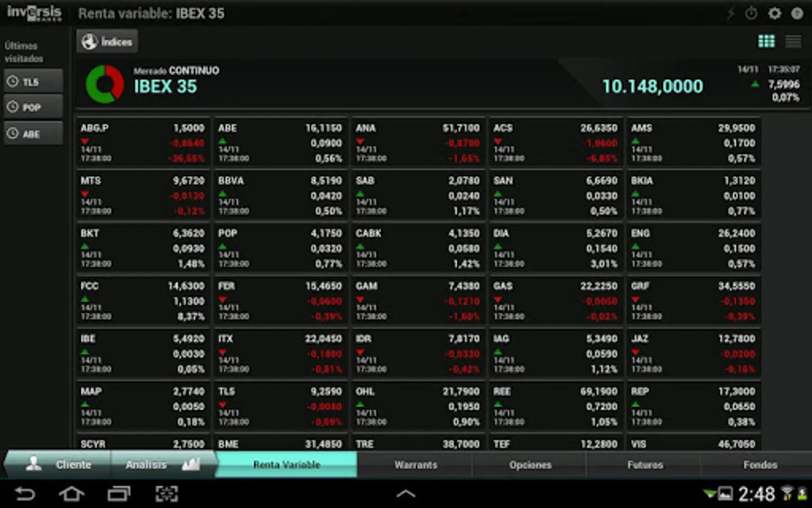
Task: Open the Índices button
Action: [x=107, y=42]
